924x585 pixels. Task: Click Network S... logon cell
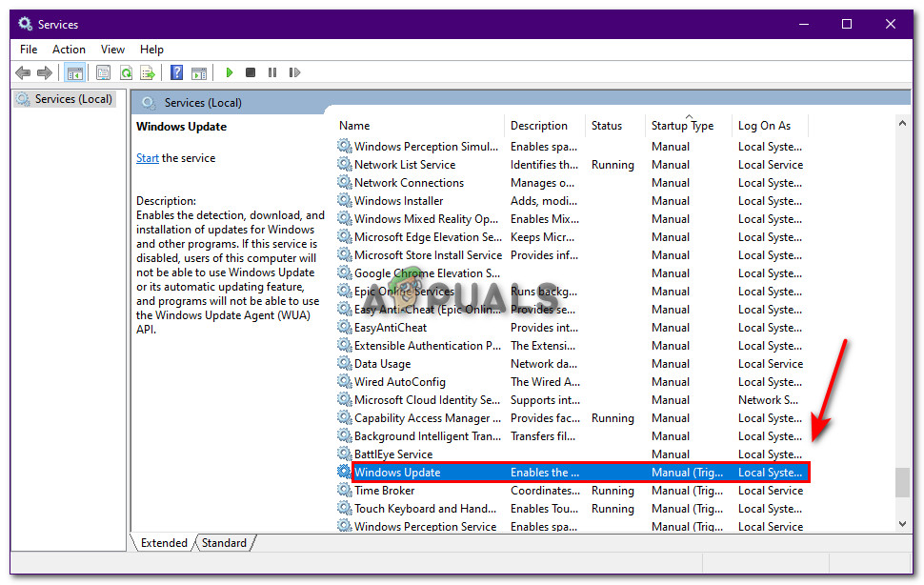coord(768,399)
